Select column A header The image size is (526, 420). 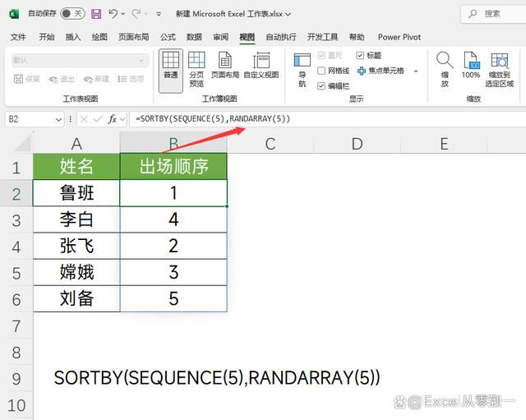(x=76, y=144)
